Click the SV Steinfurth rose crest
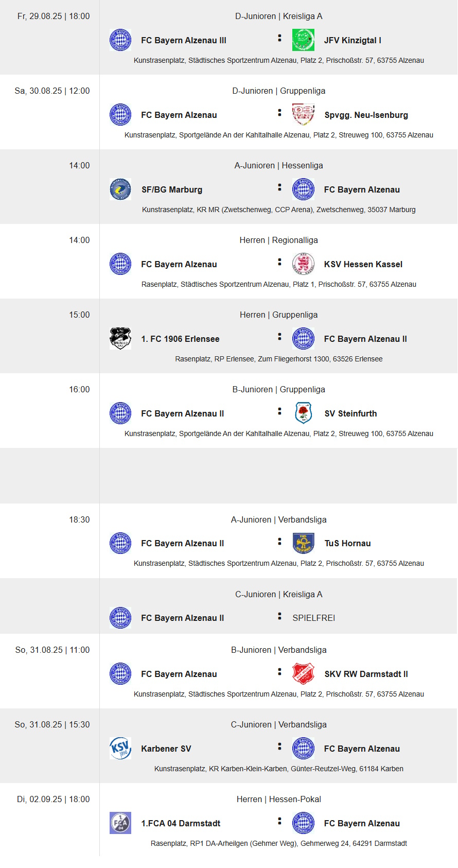 pos(303,413)
